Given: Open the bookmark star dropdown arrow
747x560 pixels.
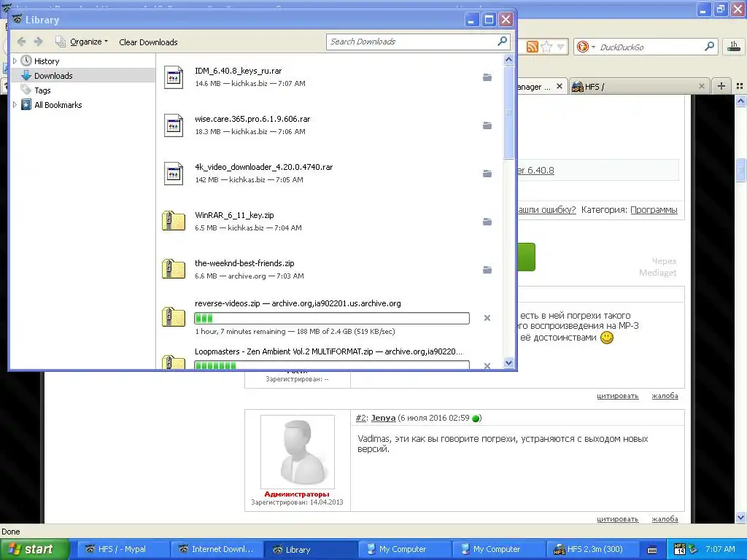Looking at the screenshot, I should (x=560, y=47).
